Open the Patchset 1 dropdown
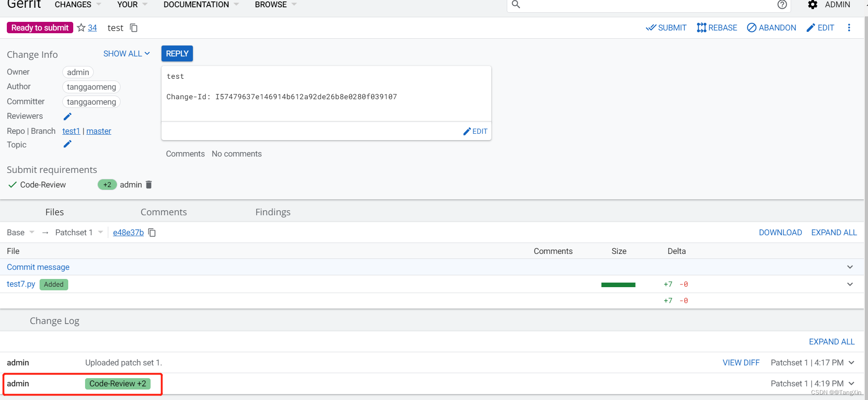 tap(79, 233)
